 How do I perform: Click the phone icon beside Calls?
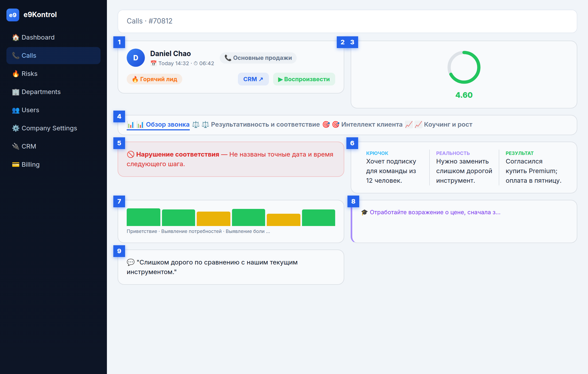click(16, 56)
